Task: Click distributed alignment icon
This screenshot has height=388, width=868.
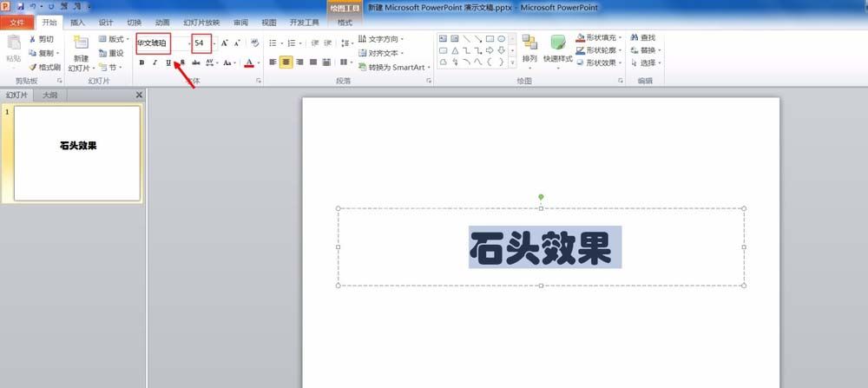Action: 326,62
